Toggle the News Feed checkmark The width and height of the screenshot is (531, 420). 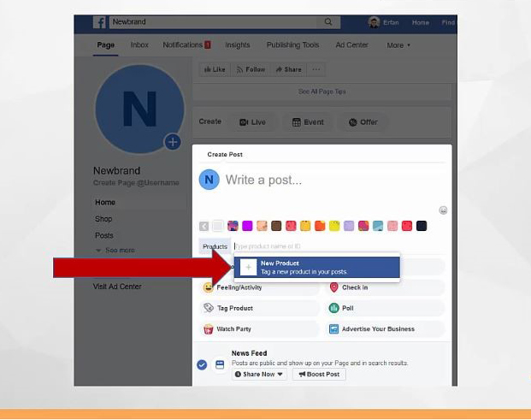point(202,364)
